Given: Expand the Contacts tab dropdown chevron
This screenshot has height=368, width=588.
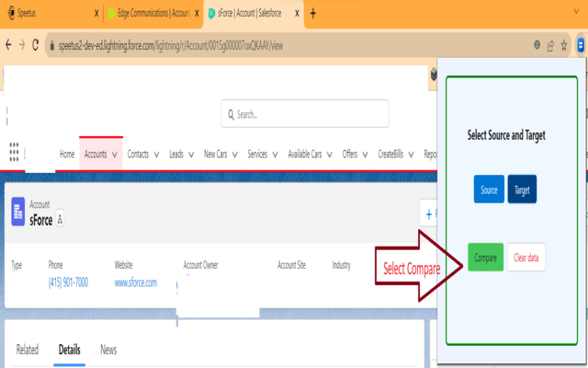Looking at the screenshot, I should click(156, 155).
